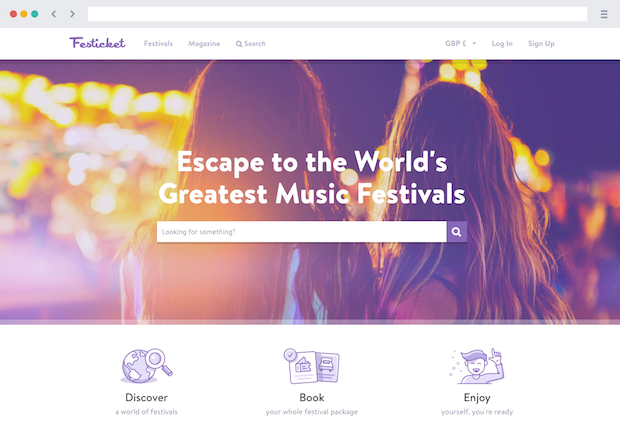This screenshot has height=438, width=620.
Task: Expand the GBP £ currency dropdown
Action: (461, 43)
